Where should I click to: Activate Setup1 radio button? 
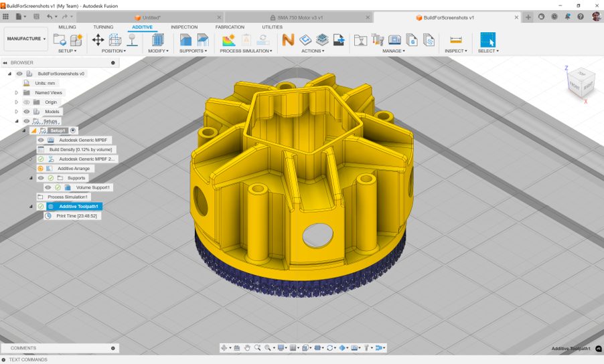coord(74,130)
